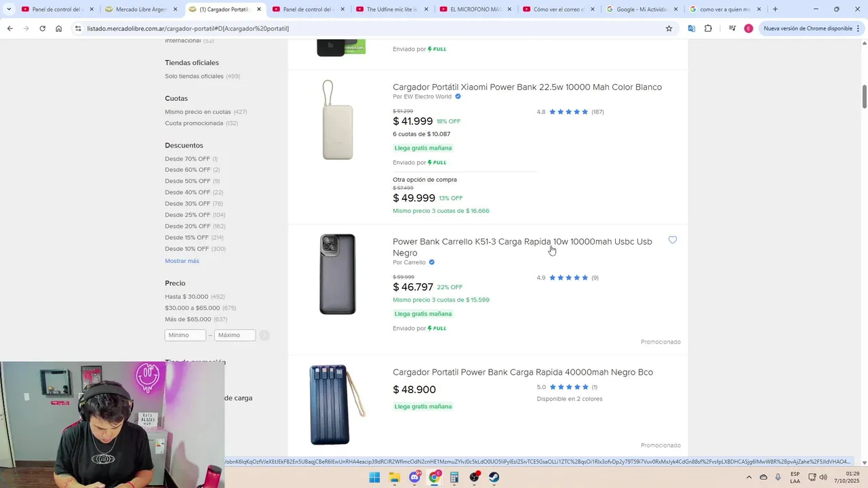Close the Cargador Portátil tab
Screen dimensions: 868x488
[x=259, y=9]
